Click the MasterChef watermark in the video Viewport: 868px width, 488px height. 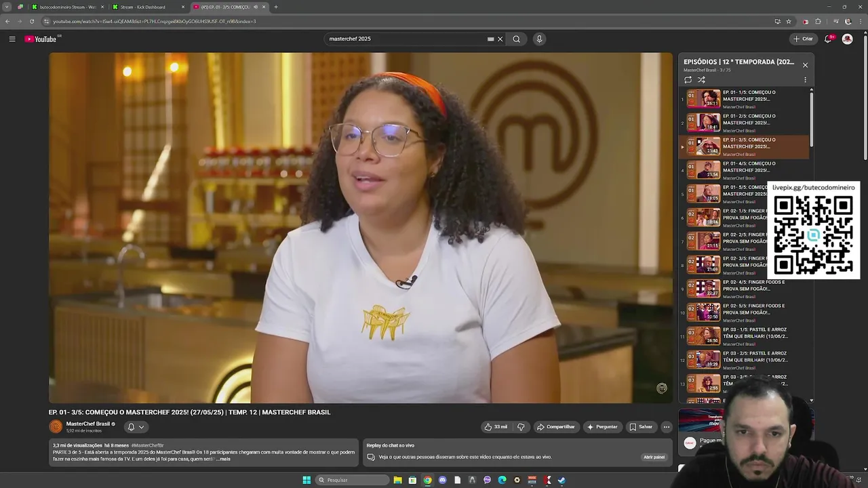pos(662,388)
